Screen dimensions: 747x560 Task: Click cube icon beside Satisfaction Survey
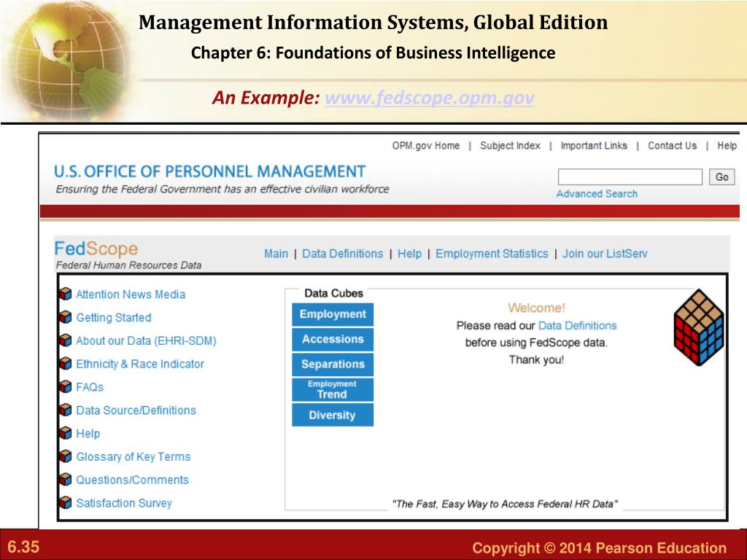pyautogui.click(x=65, y=503)
